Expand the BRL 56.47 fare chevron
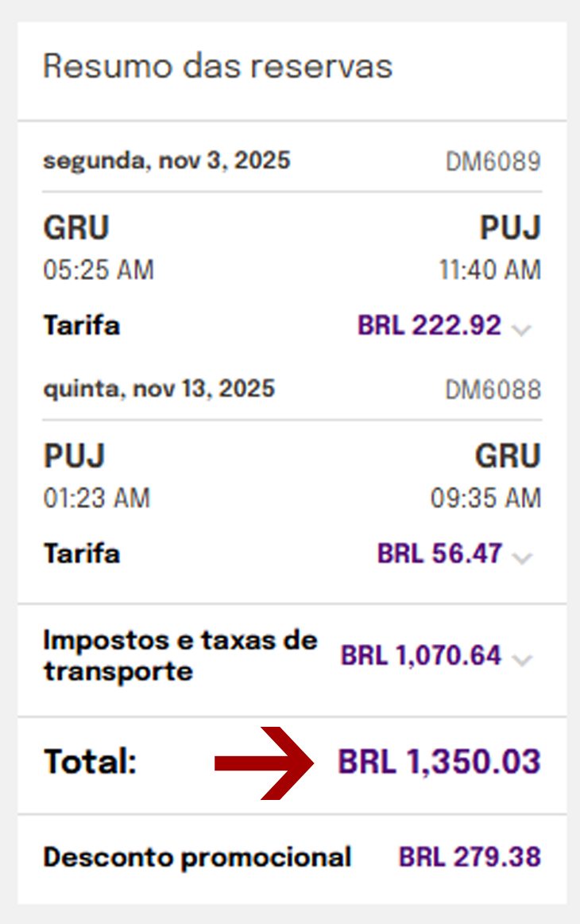Viewport: 580px width, 924px height. point(522,557)
